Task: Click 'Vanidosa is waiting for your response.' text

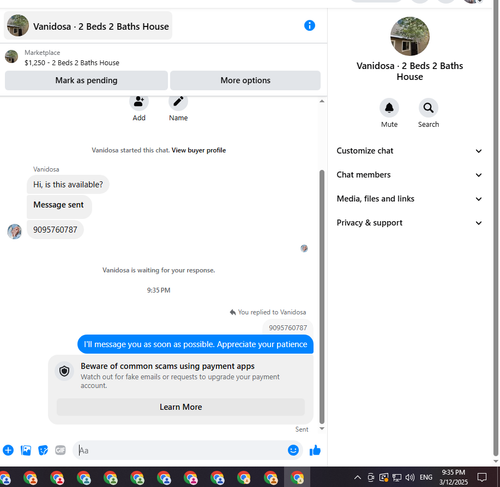Action: (159, 270)
